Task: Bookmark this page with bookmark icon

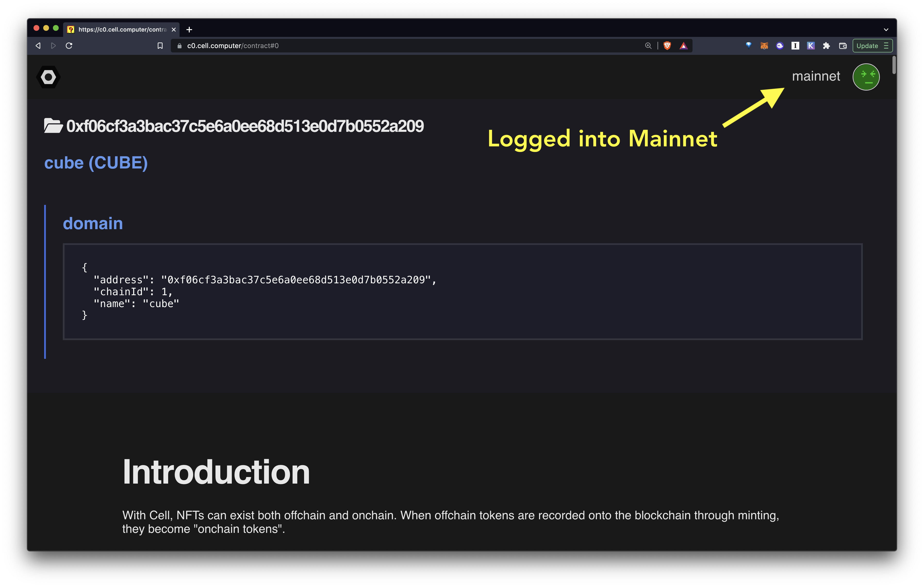Action: (x=160, y=46)
